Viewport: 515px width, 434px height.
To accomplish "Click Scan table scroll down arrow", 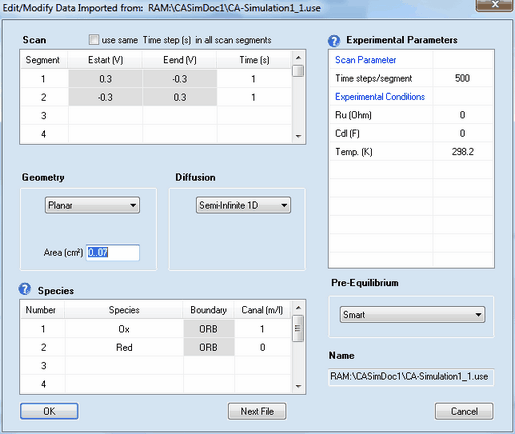I will (298, 136).
